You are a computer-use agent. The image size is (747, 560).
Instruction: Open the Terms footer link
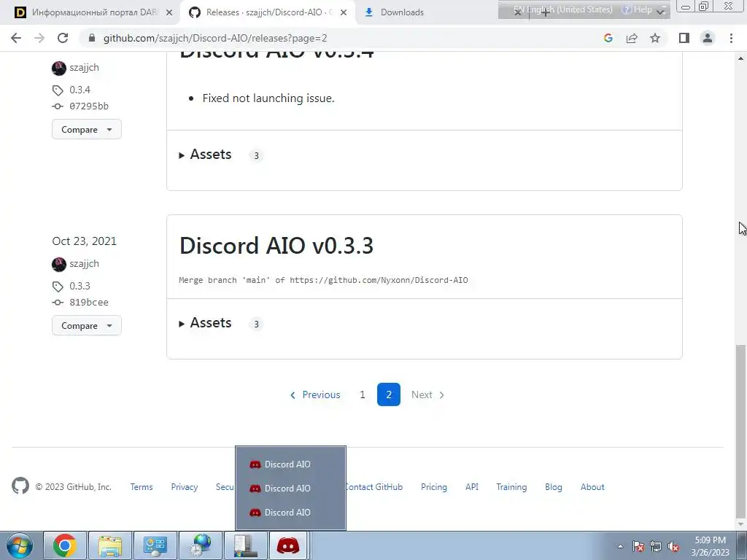pos(142,487)
